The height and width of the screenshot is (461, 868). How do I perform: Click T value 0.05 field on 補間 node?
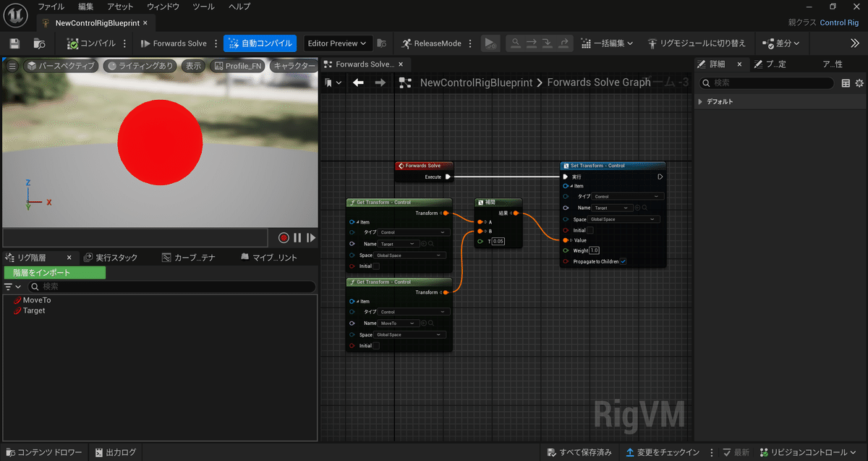click(498, 241)
